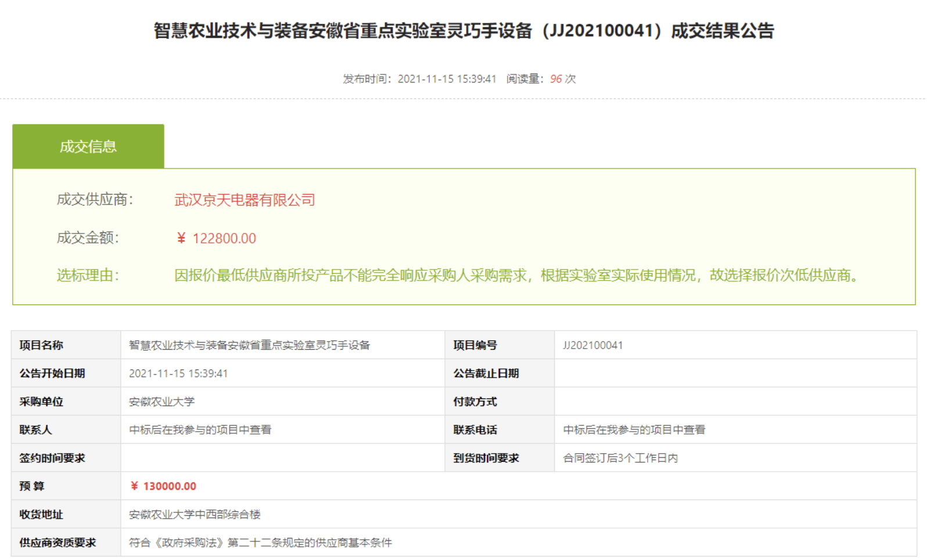Click the 项目名称 header cell
Image resolution: width=927 pixels, height=560 pixels.
click(66, 345)
